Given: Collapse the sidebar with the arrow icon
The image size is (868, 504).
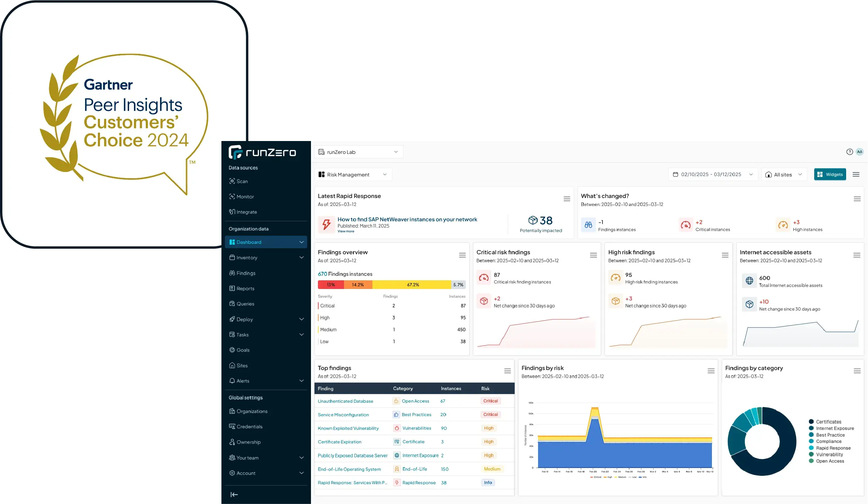Looking at the screenshot, I should [x=234, y=494].
